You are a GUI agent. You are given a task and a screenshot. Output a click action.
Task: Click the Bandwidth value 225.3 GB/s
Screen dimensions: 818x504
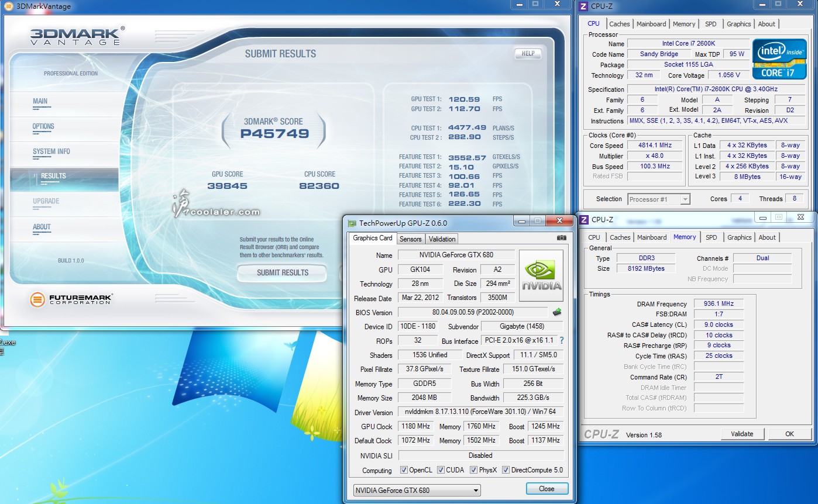[x=534, y=398]
